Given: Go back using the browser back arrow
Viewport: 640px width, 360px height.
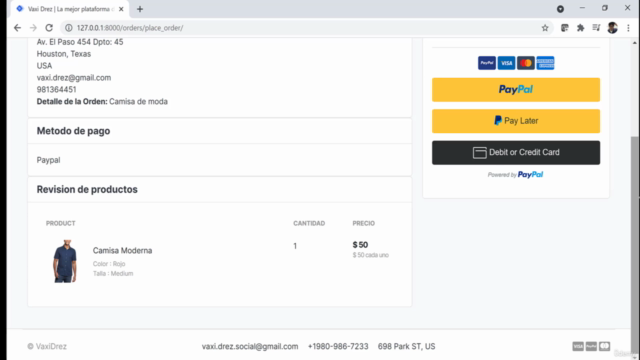Looking at the screenshot, I should [17, 28].
